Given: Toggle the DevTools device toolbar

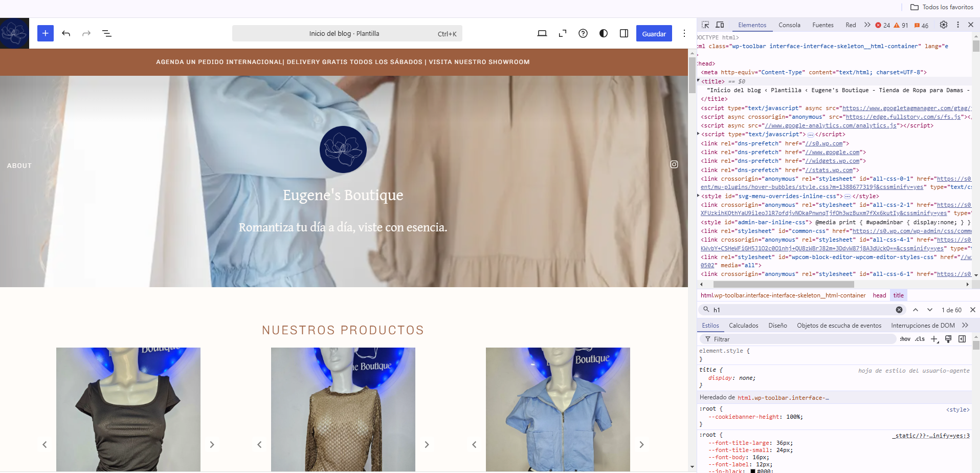Looking at the screenshot, I should 720,25.
